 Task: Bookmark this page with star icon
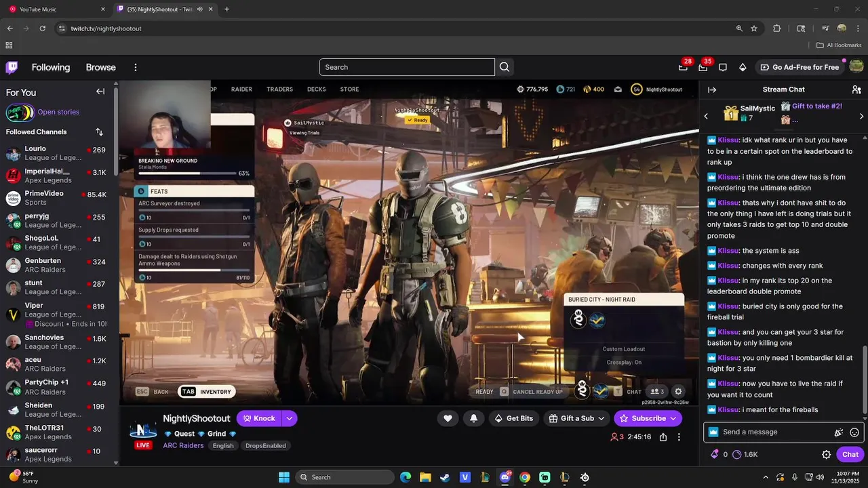click(x=754, y=28)
